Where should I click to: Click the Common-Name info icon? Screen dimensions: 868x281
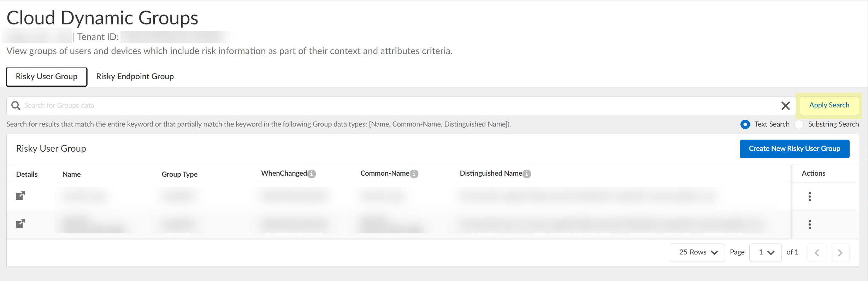414,174
